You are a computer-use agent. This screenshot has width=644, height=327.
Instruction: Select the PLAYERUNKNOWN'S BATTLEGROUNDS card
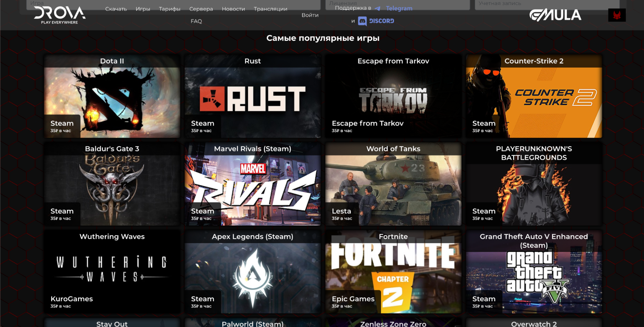click(x=534, y=184)
